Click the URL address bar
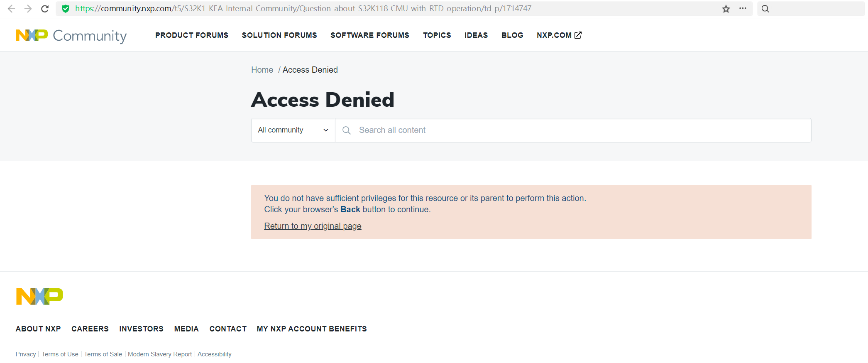The width and height of the screenshot is (868, 363). 374,9
